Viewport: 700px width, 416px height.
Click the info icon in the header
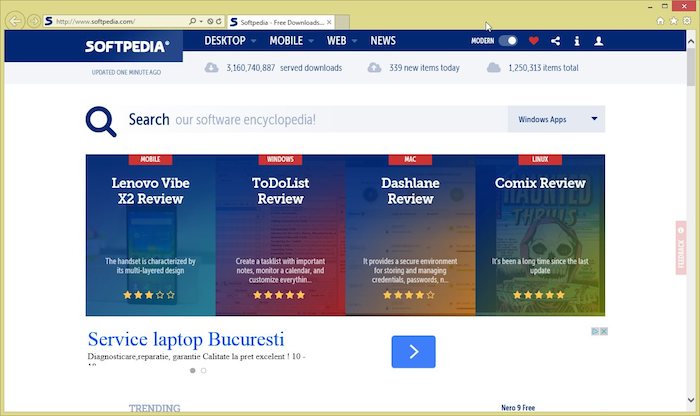click(x=577, y=41)
